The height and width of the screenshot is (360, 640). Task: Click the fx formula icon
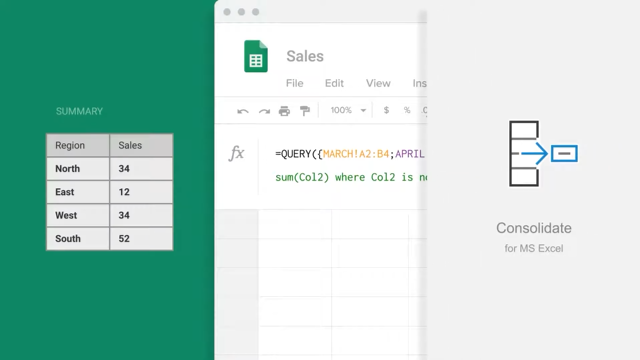[x=236, y=154]
